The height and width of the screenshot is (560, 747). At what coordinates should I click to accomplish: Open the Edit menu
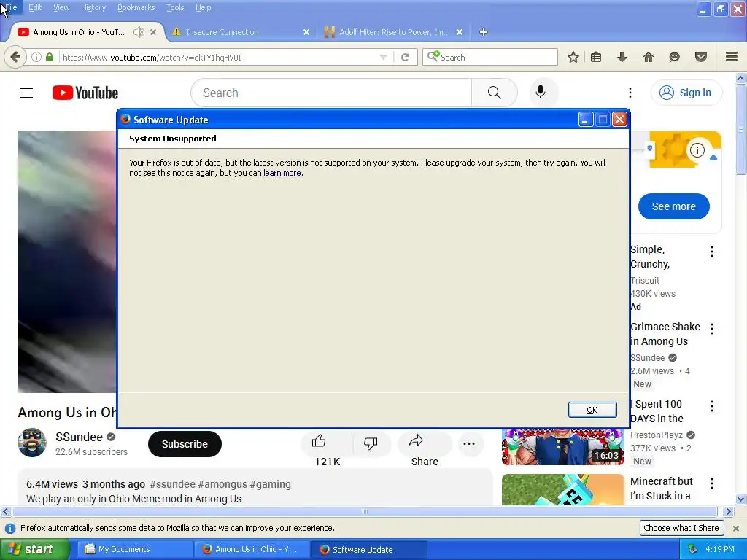click(35, 7)
